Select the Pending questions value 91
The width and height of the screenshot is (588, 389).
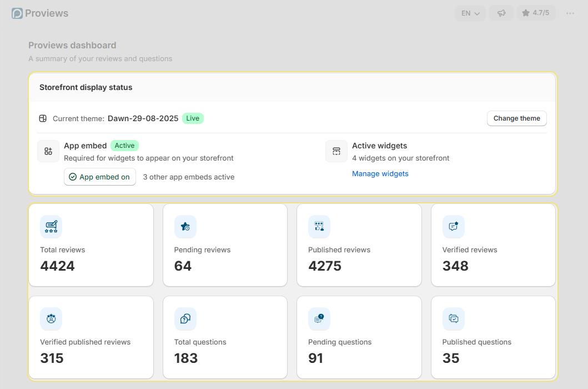315,358
